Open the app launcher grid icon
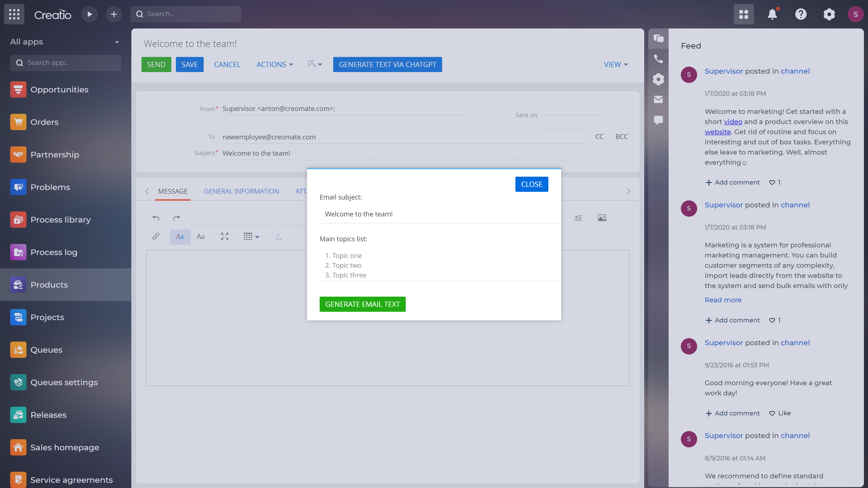Viewport: 868px width, 488px height. [14, 14]
